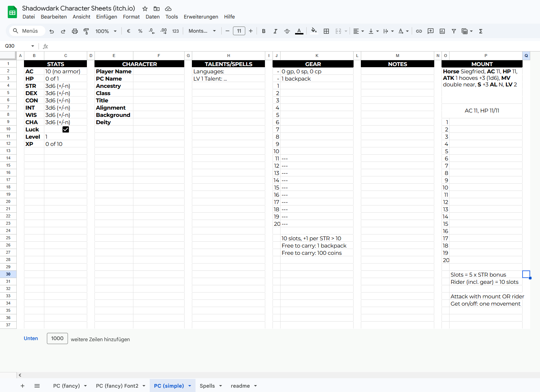Open the text color picker

299,31
